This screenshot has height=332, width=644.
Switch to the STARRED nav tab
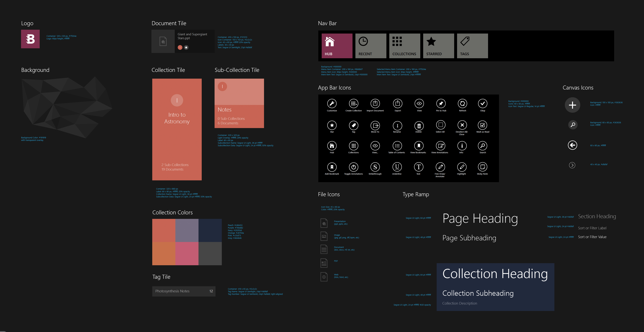(438, 46)
